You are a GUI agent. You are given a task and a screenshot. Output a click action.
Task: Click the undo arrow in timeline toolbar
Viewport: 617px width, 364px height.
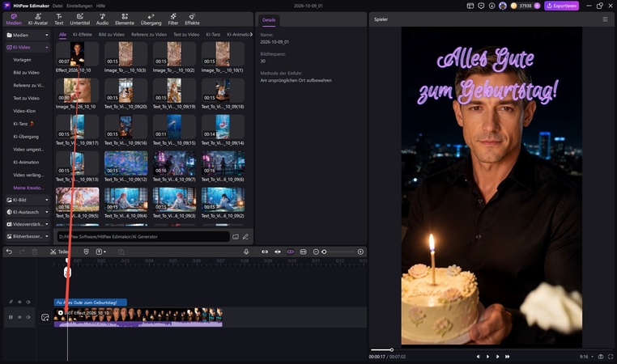click(10, 252)
